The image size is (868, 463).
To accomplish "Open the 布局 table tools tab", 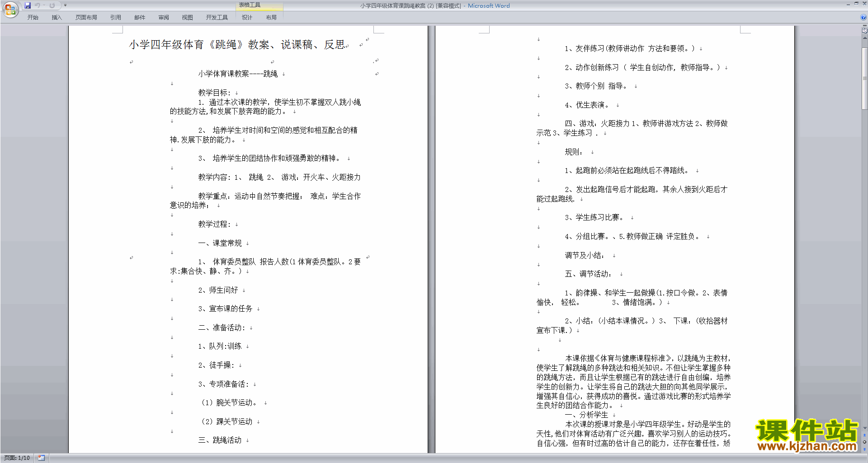I will [x=271, y=17].
